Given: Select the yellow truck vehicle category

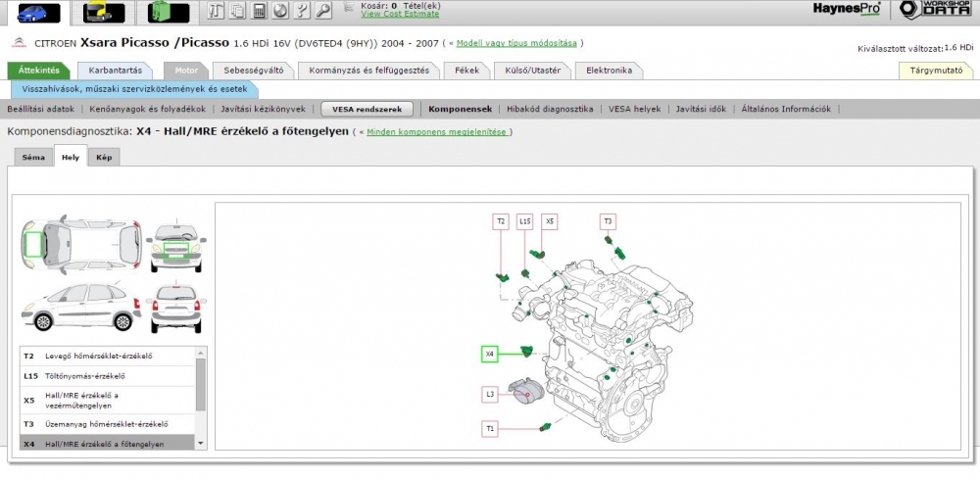Looking at the screenshot, I should 104,13.
